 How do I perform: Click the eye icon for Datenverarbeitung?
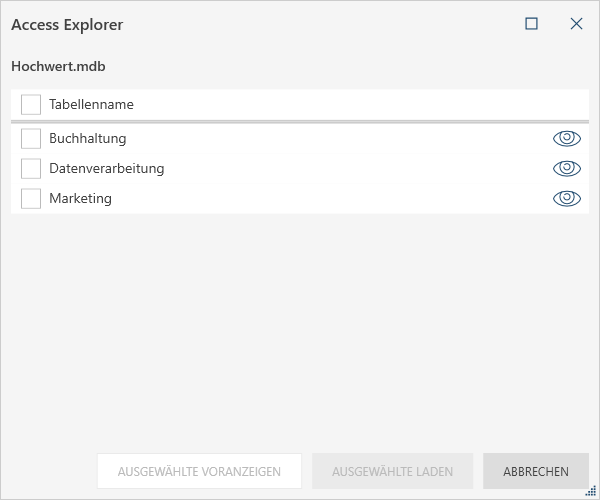click(566, 169)
